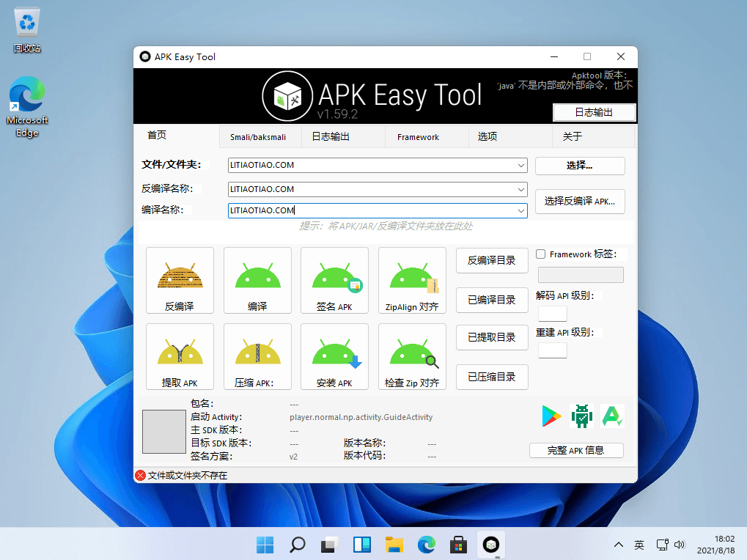Click the GuideActivity launch activity text
747x560 pixels.
(x=361, y=417)
